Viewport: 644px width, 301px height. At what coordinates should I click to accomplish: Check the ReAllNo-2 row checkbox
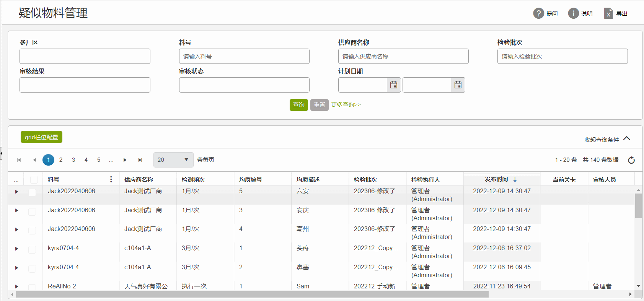tap(32, 287)
